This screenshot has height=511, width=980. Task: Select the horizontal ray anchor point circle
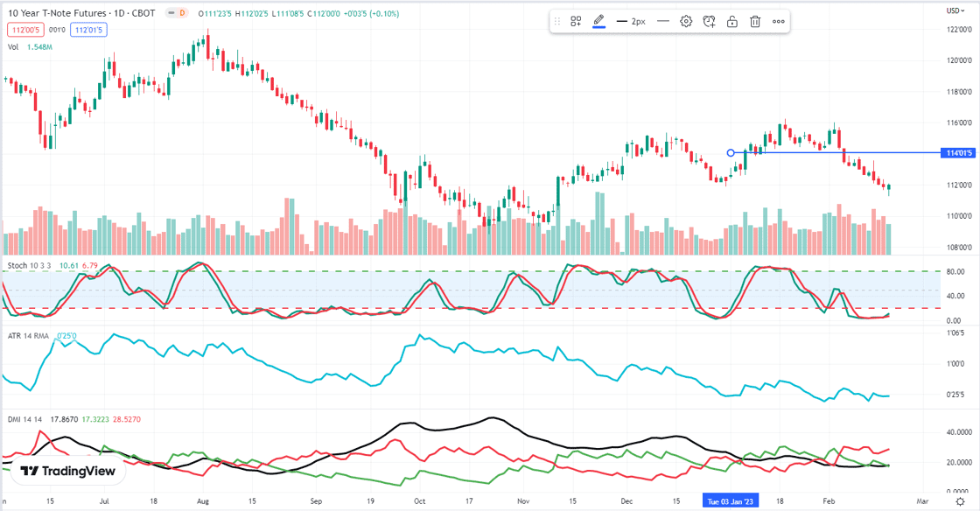(731, 153)
